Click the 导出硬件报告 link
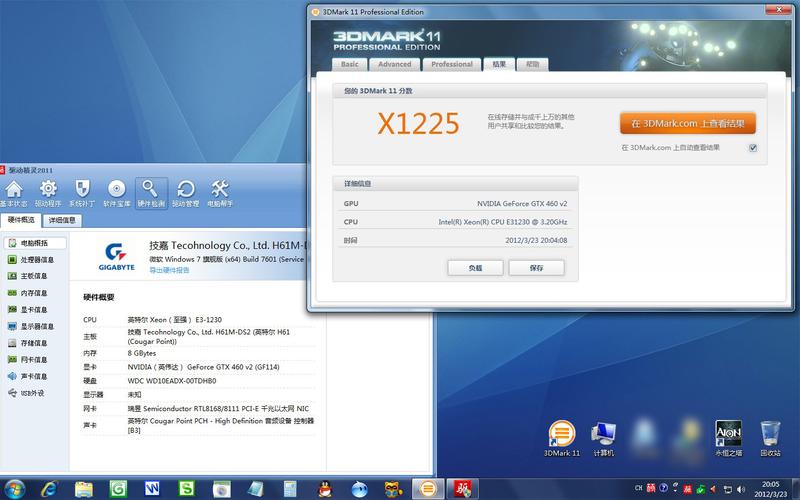Viewport: 800px width, 500px height. pyautogui.click(x=169, y=270)
